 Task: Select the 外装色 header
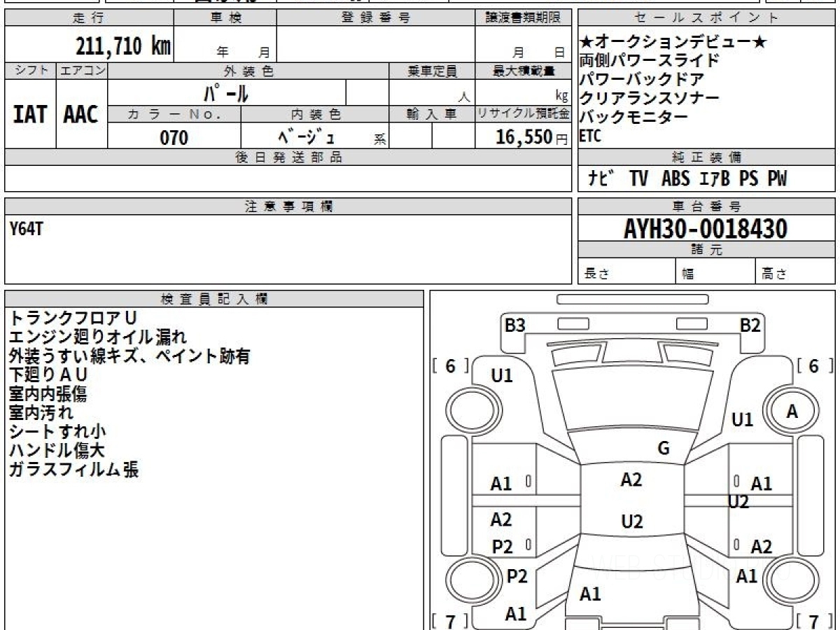point(248,71)
